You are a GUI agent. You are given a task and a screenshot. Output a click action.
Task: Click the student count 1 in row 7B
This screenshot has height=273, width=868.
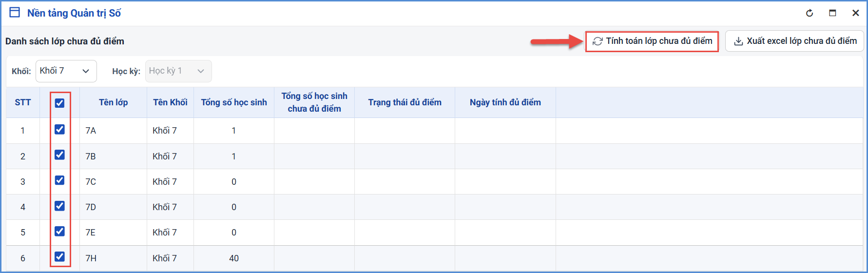click(x=234, y=156)
